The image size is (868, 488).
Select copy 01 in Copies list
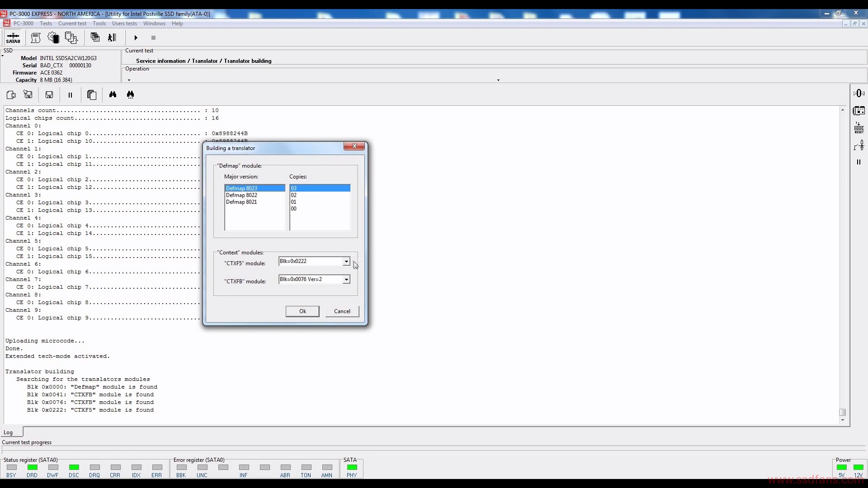[x=320, y=202]
